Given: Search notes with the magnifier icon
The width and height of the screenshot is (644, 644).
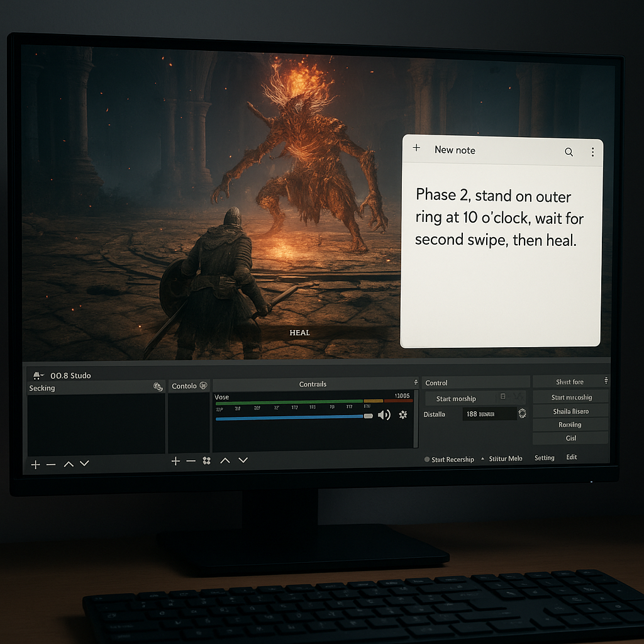Looking at the screenshot, I should 569,152.
